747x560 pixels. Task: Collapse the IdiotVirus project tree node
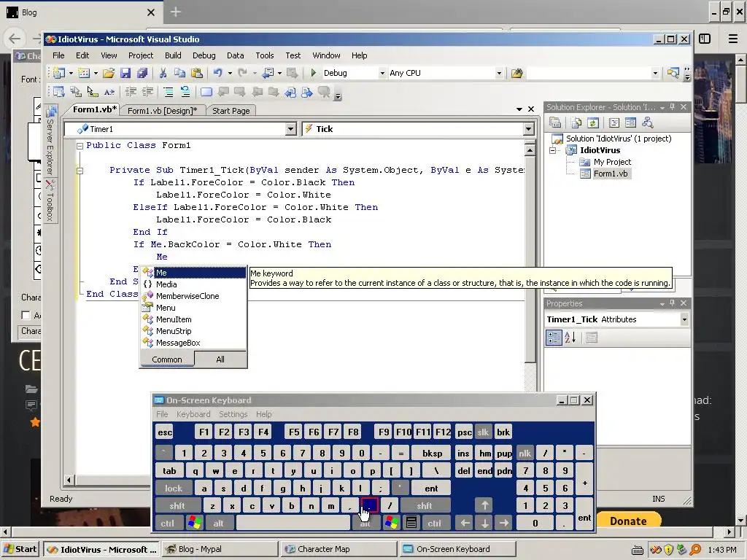click(x=553, y=150)
